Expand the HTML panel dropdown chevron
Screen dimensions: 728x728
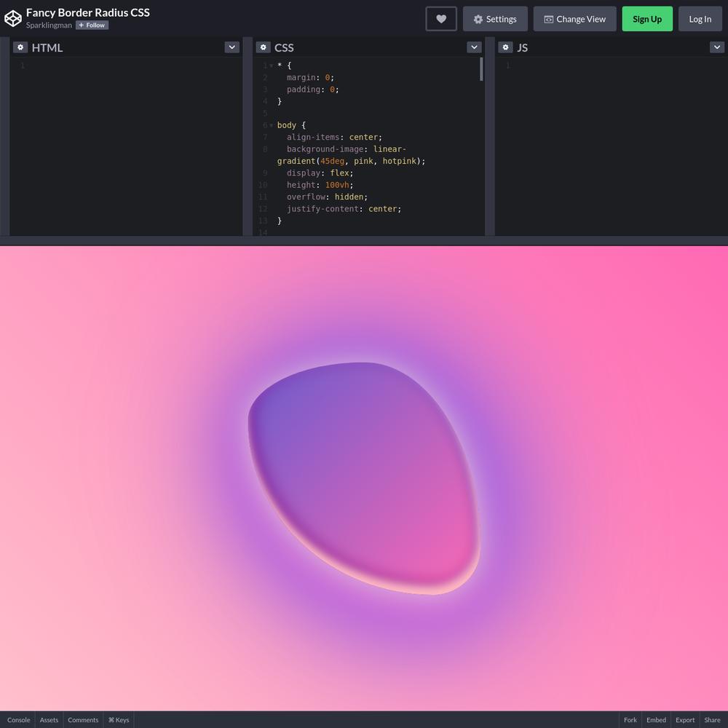232,47
